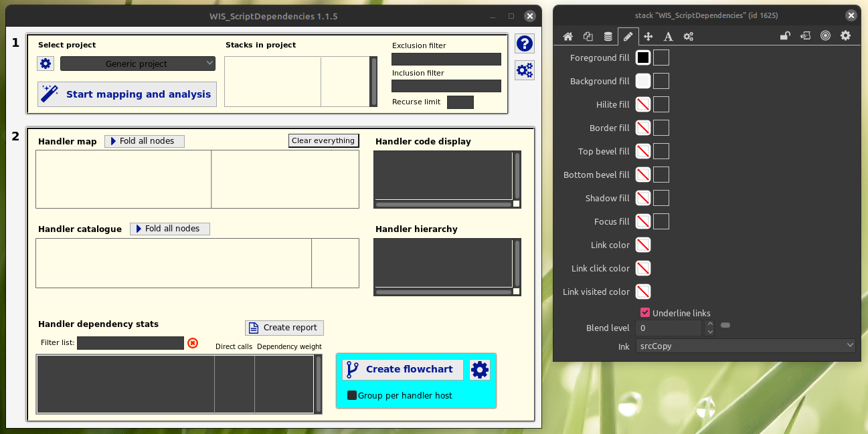
Task: Open the Ink srcCopy dropdown
Action: click(745, 346)
